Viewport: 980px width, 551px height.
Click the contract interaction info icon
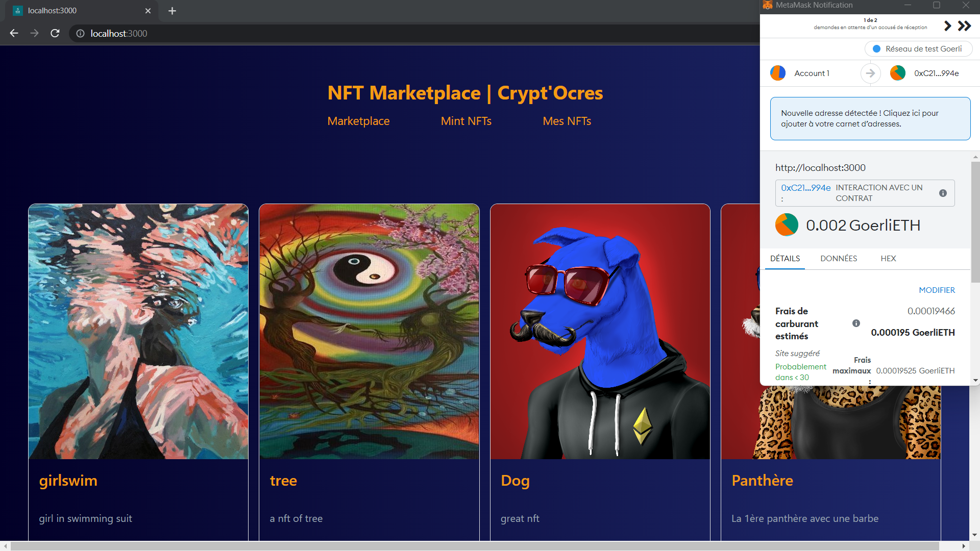pos(943,193)
